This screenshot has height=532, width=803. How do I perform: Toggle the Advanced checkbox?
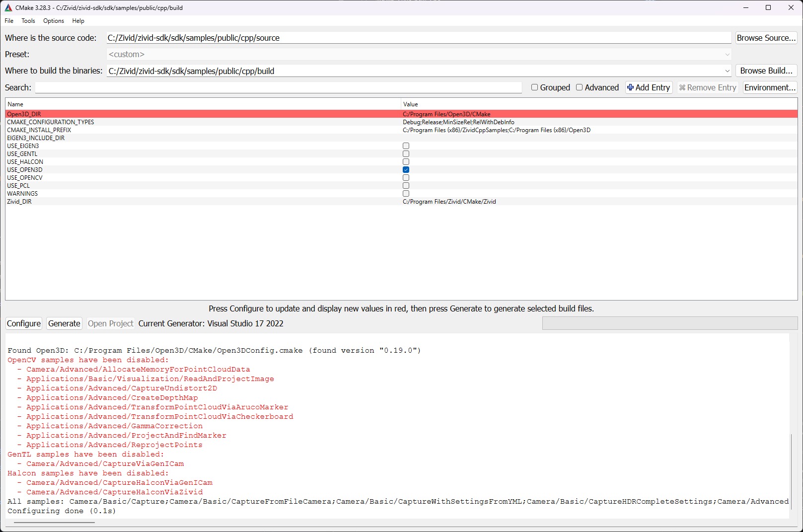pos(580,87)
